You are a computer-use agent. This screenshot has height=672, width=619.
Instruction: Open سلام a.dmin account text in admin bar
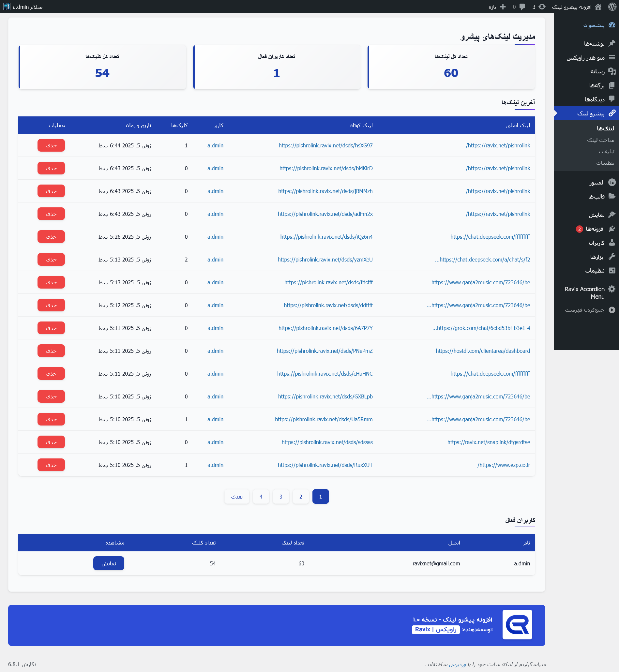tap(27, 7)
